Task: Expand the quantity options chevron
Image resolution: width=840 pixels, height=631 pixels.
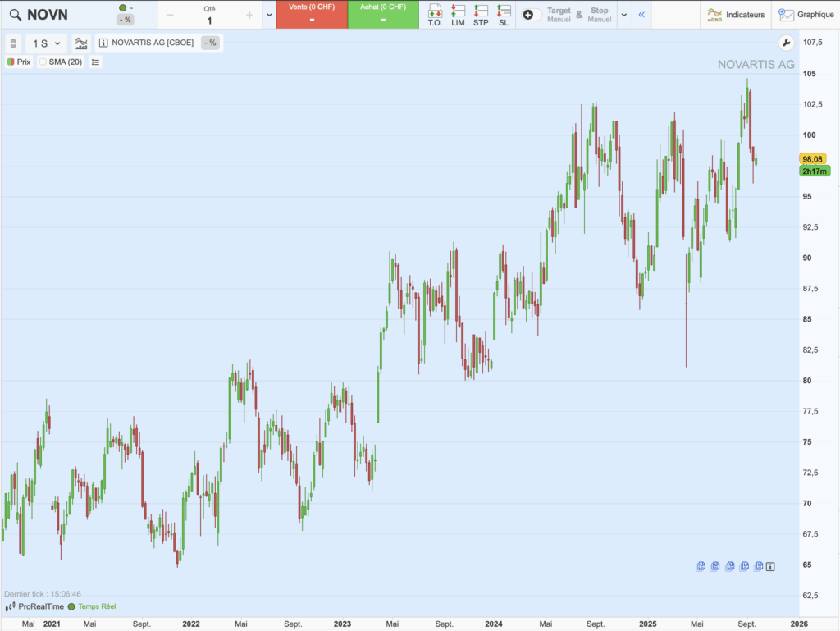Action: (x=269, y=14)
